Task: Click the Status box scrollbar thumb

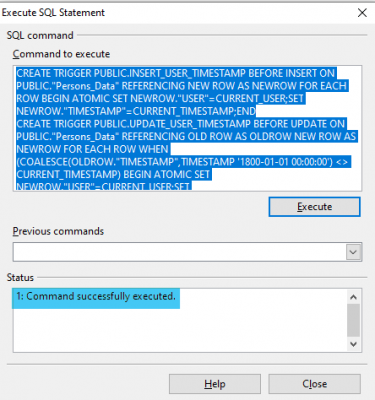Action: coord(353,320)
